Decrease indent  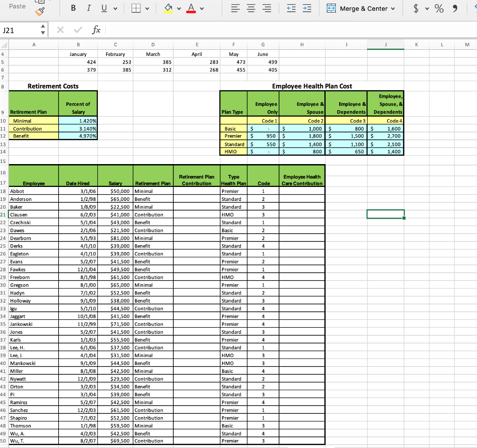[x=292, y=8]
